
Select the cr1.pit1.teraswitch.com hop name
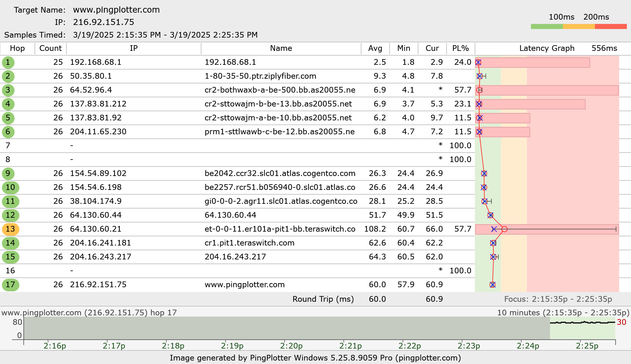(x=249, y=243)
